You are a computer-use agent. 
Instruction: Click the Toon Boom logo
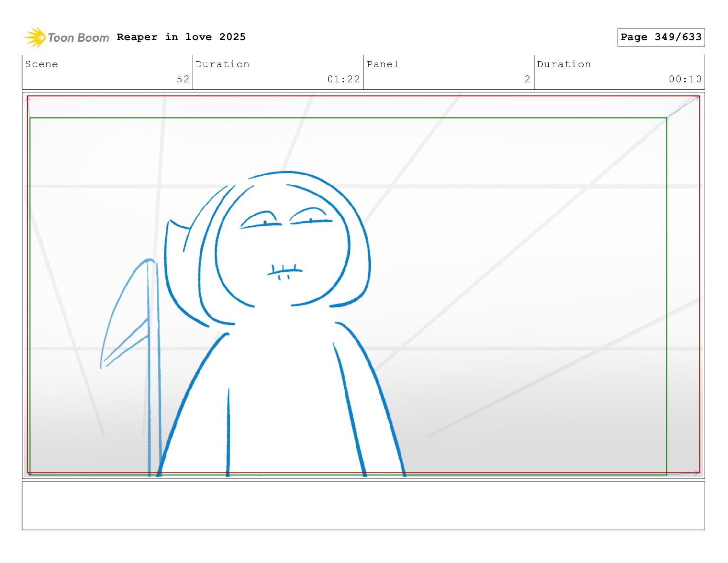(x=67, y=37)
